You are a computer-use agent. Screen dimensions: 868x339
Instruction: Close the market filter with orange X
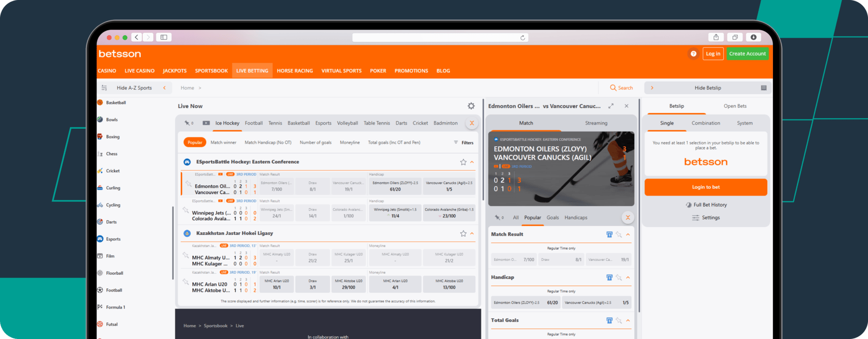[627, 217]
